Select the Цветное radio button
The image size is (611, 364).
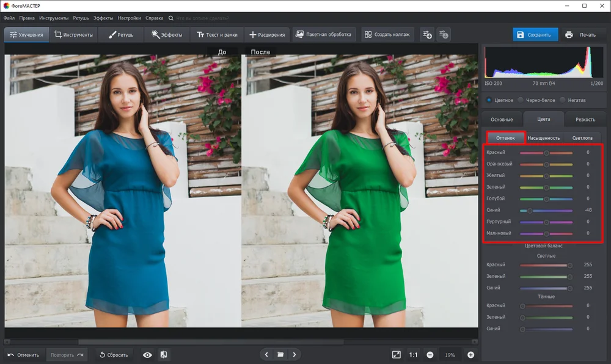coord(489,100)
